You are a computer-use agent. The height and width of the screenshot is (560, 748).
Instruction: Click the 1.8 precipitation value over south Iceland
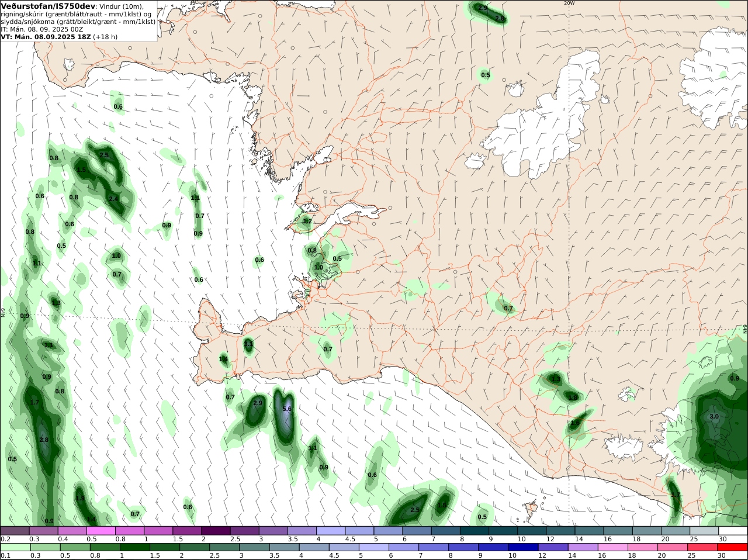[x=573, y=397]
